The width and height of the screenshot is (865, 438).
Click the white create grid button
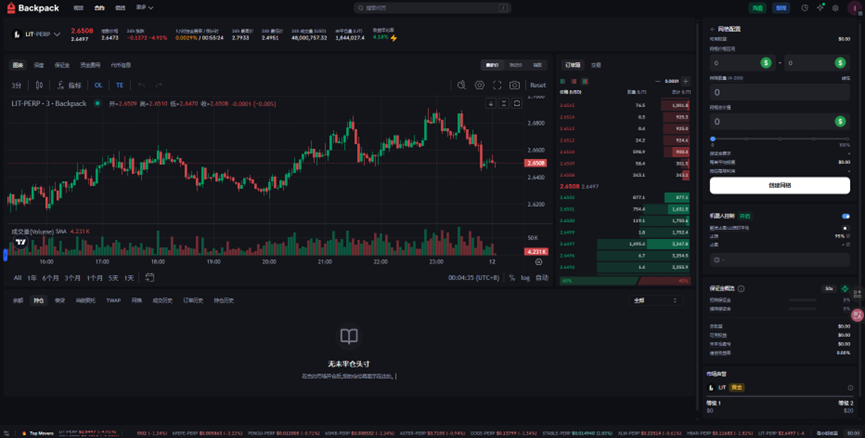tap(779, 185)
